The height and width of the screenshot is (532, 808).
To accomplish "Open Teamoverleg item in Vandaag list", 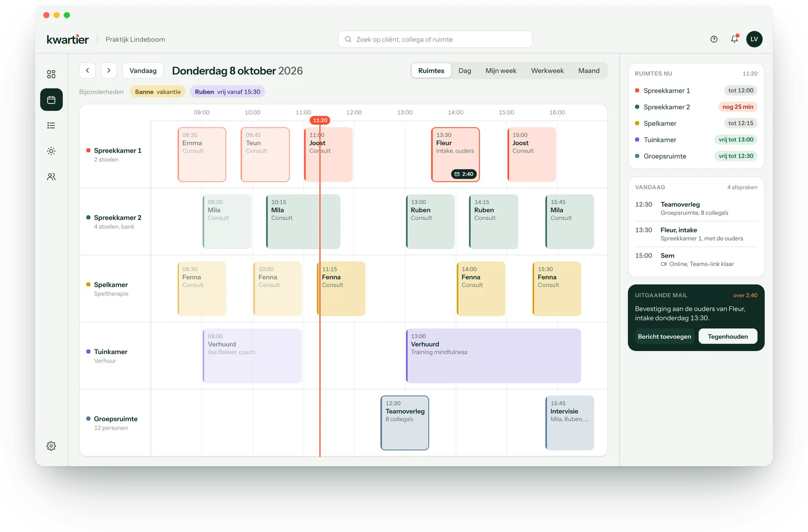I will point(696,208).
